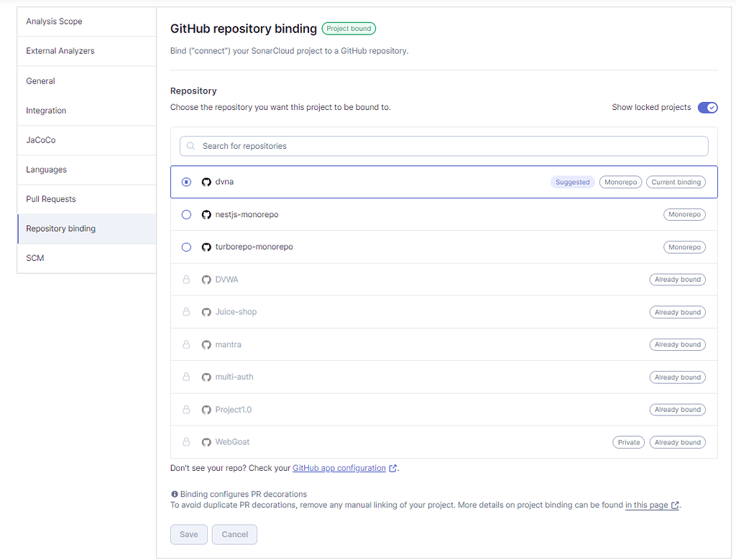
Task: Click the Save button
Action: 188,534
